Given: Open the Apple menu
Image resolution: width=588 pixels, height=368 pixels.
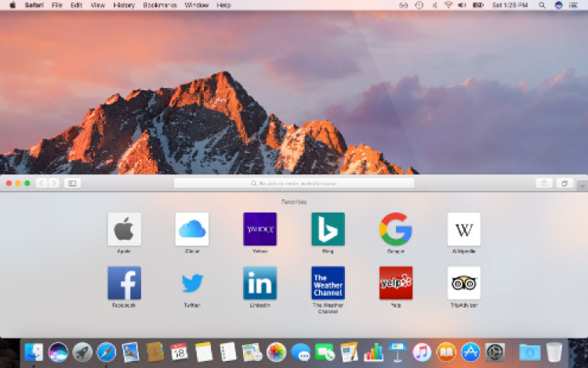Looking at the screenshot, I should pyautogui.click(x=13, y=5).
